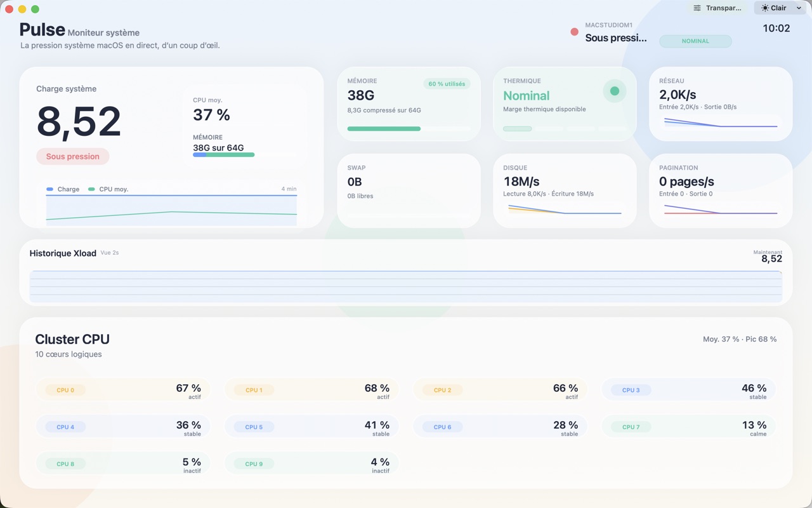Click the Moy. 37 % · Pic 68 % summary
The height and width of the screenshot is (508, 812).
point(740,339)
